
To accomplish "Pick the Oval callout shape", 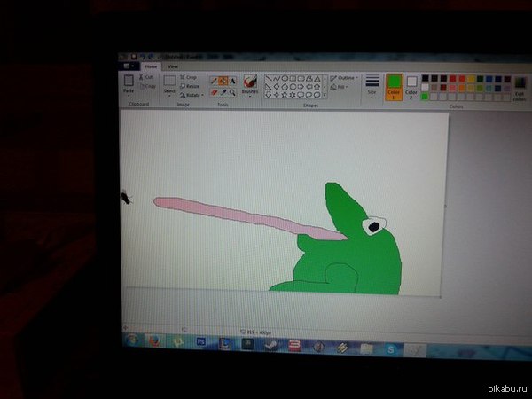I will point(309,95).
